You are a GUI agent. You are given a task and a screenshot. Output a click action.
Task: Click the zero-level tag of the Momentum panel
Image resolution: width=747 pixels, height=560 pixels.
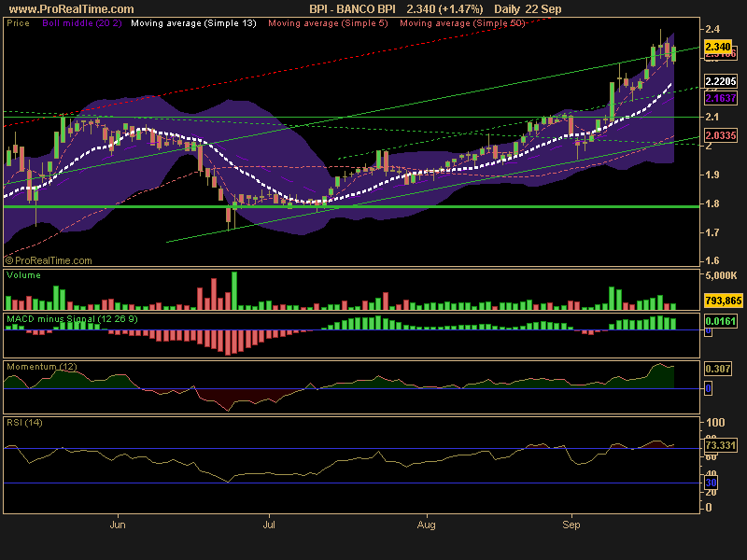(709, 388)
